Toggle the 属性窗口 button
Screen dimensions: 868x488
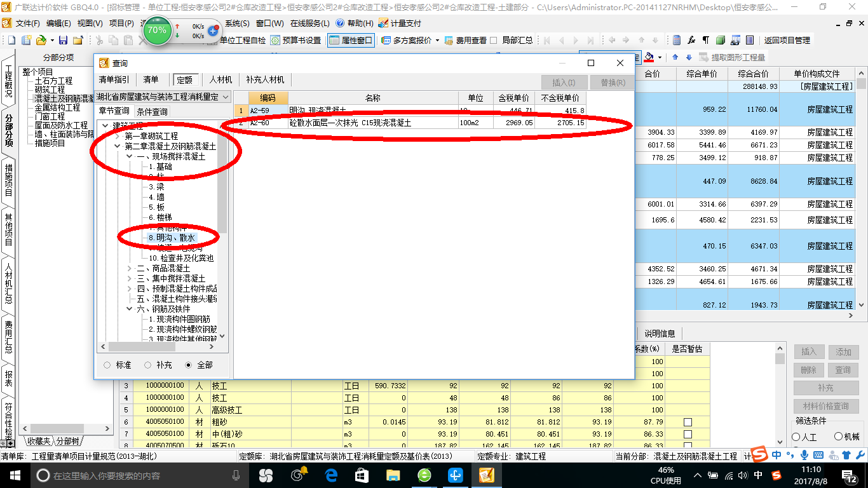(351, 40)
